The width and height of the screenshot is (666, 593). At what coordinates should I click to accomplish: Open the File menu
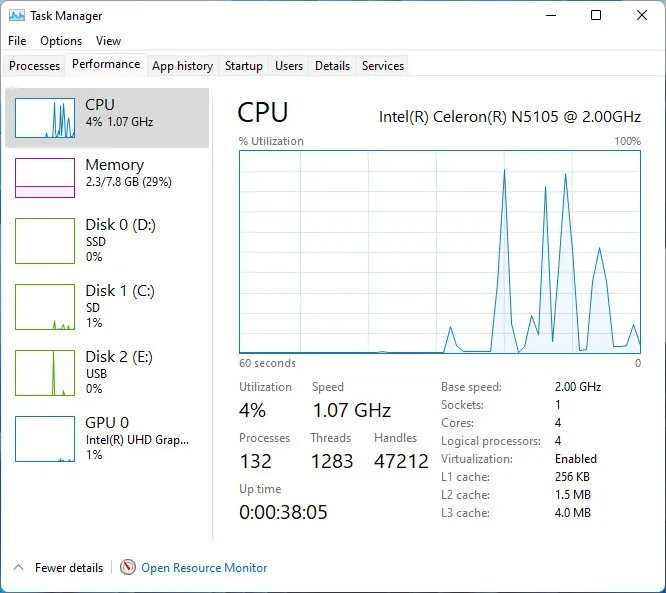pyautogui.click(x=17, y=41)
